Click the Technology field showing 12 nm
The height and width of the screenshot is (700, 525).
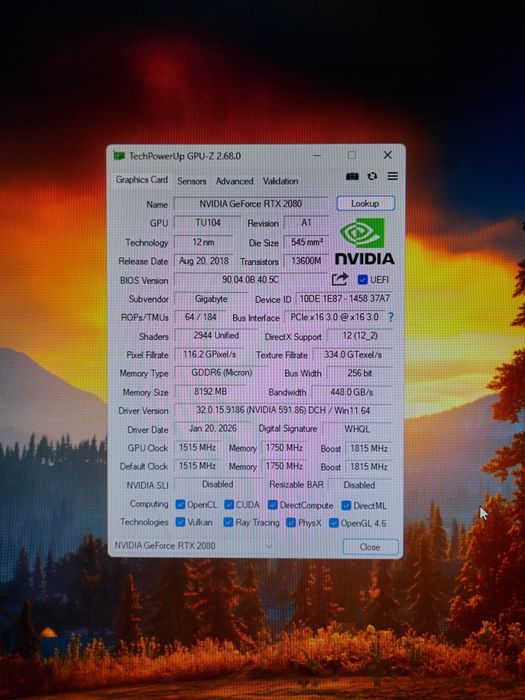pos(203,242)
